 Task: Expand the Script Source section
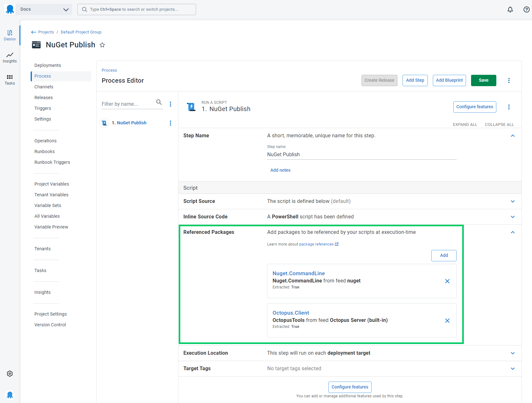(x=513, y=201)
